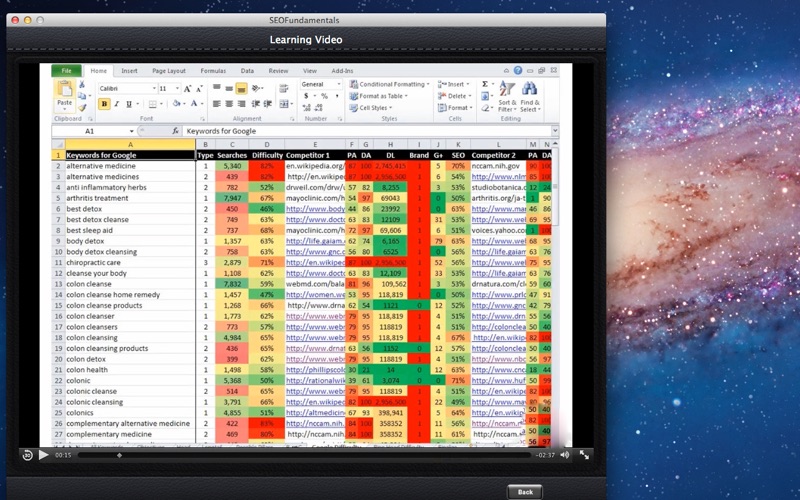
Task: Open the http://phillipscold link in colon health row
Action: tap(315, 370)
